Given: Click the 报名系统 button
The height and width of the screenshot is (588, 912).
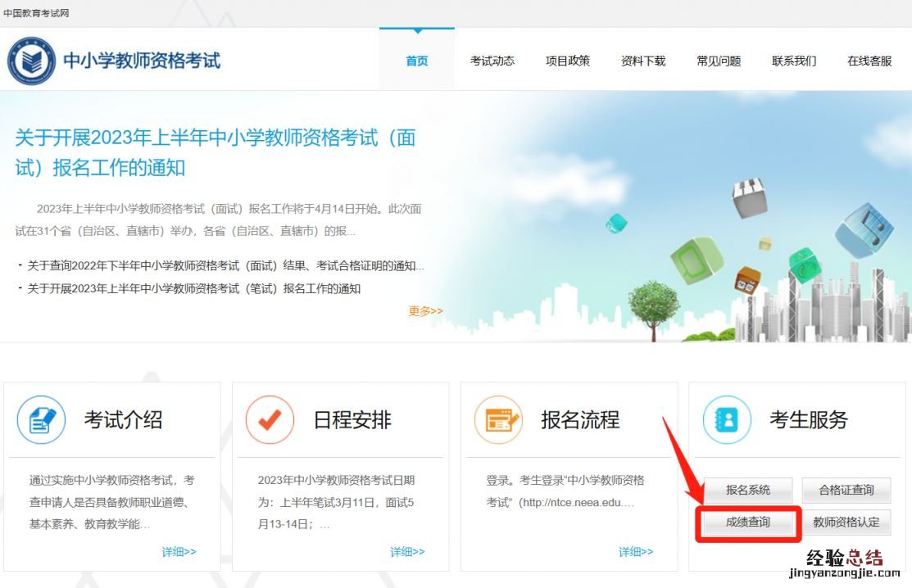Looking at the screenshot, I should [x=748, y=490].
